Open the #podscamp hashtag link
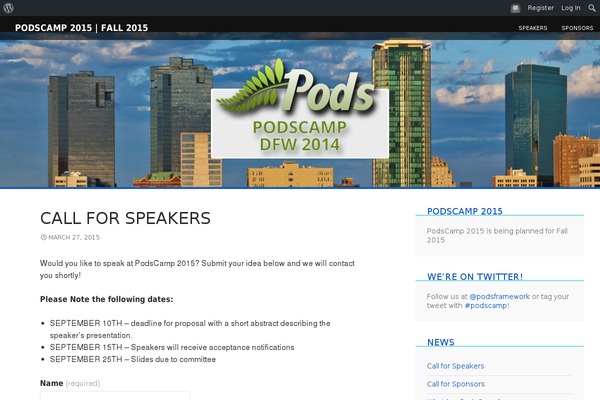600x400 pixels. [486, 305]
